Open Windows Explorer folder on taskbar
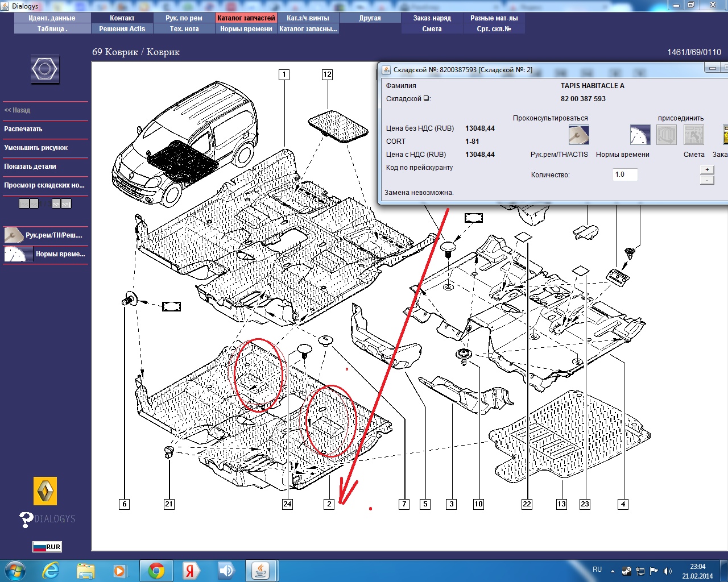This screenshot has height=582, width=728. pyautogui.click(x=86, y=571)
